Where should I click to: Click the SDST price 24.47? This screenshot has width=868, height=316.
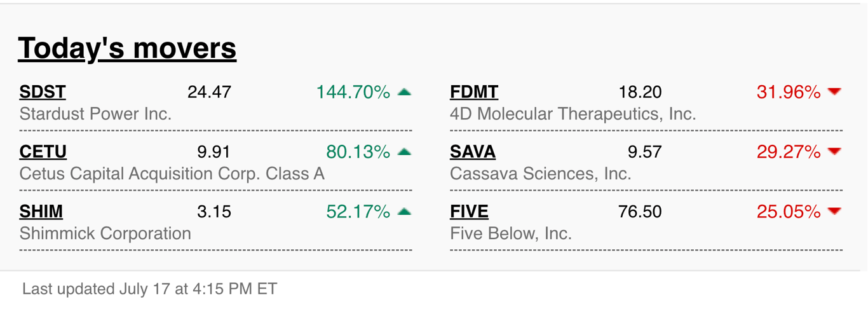[209, 92]
